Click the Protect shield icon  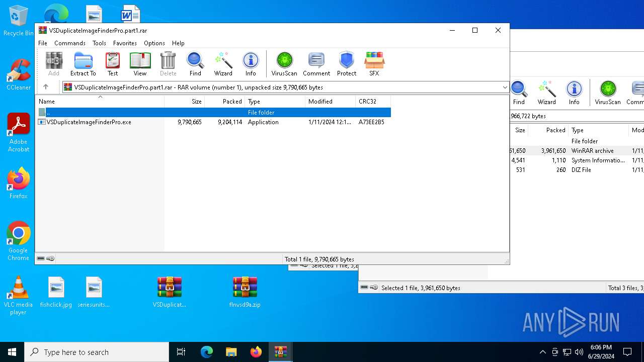click(x=347, y=64)
